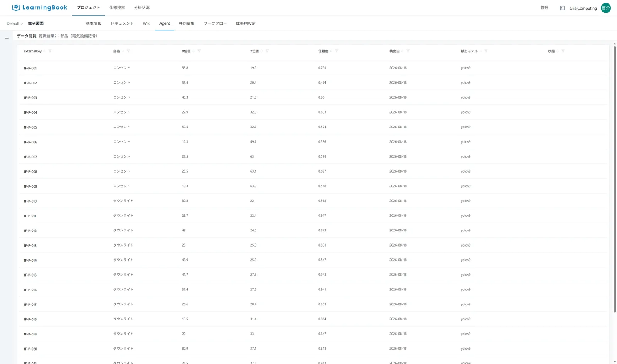
Task: Open the 仕様検索 menu
Action: click(x=117, y=8)
